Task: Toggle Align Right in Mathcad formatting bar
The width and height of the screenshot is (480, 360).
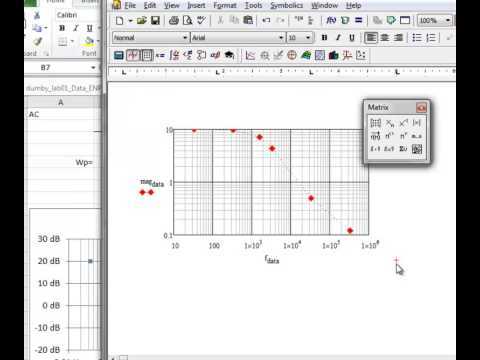Action: tap(399, 38)
